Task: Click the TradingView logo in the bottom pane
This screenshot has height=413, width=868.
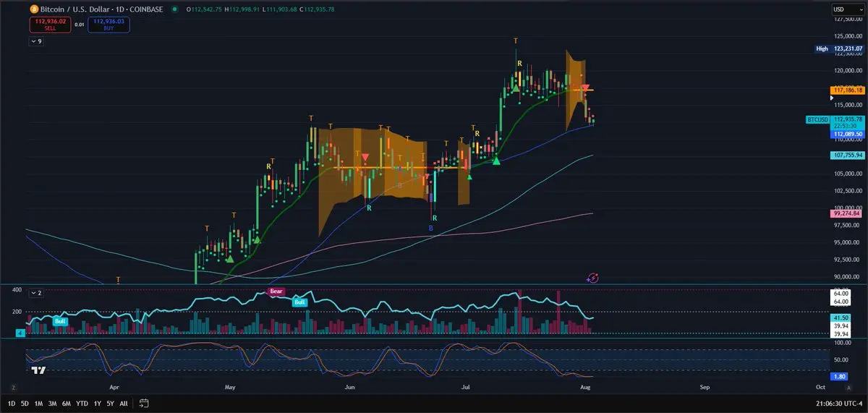Action: coord(39,370)
